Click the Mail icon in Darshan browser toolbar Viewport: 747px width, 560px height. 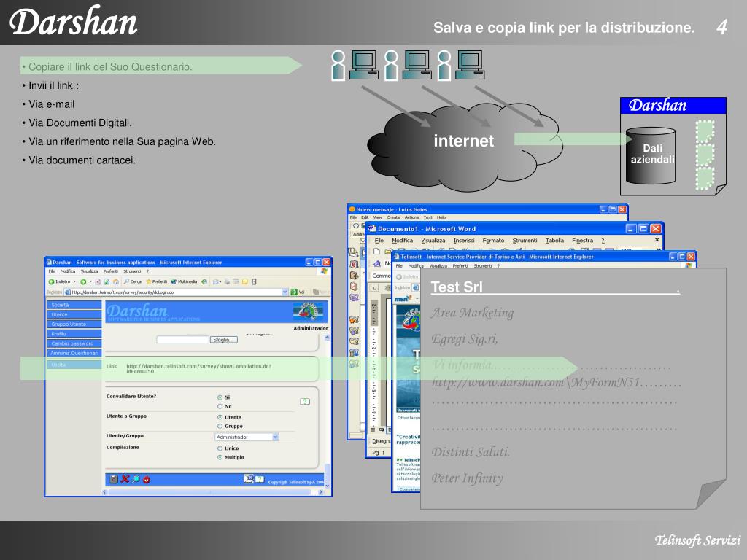[x=216, y=281]
